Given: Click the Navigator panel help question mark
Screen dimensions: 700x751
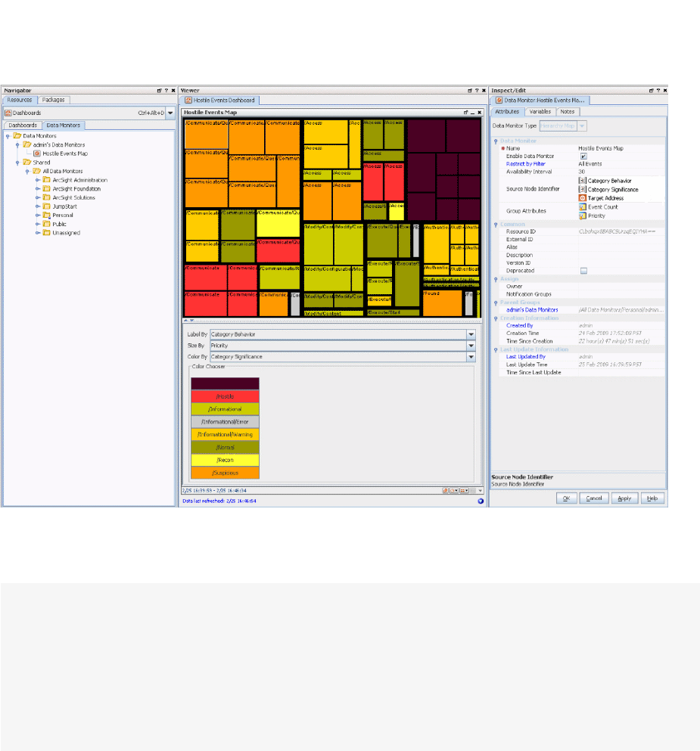Looking at the screenshot, I should [166, 91].
